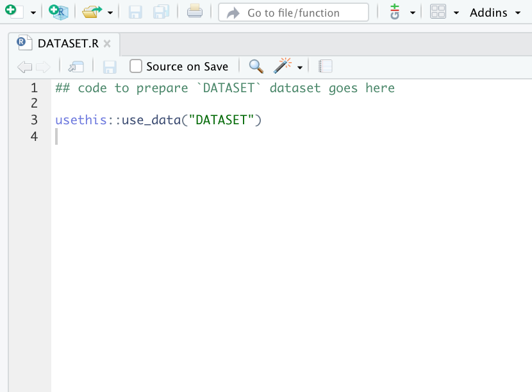Image resolution: width=532 pixels, height=392 pixels.
Task: Click the Find/Replace magnifier icon
Action: click(256, 66)
